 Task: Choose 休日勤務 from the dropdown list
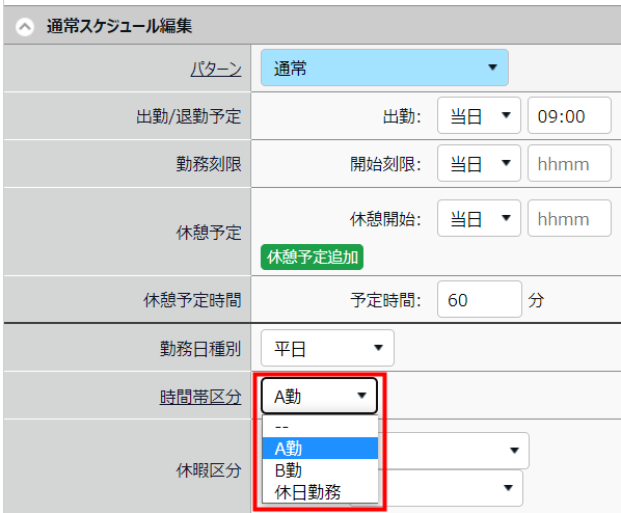click(x=320, y=492)
